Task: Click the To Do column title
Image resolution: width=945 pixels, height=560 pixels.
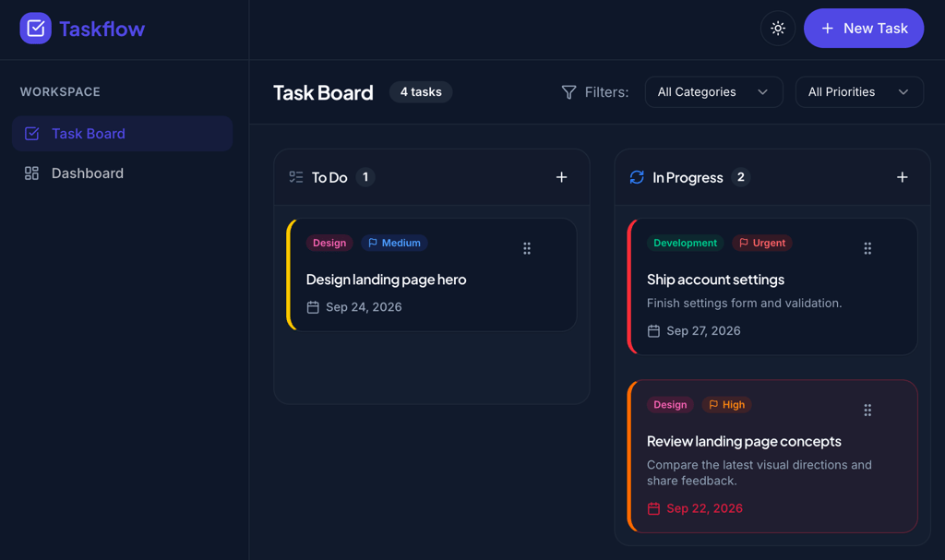Action: point(329,177)
